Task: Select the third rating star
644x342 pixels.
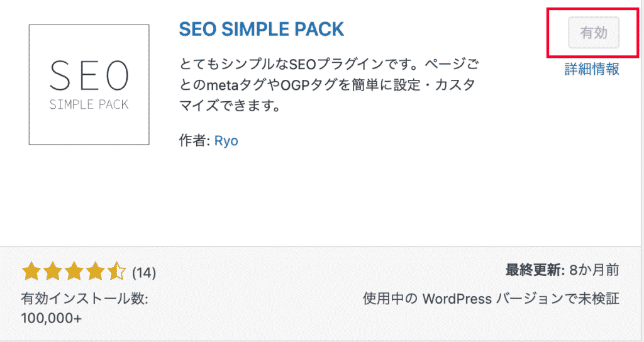Action: 74,272
